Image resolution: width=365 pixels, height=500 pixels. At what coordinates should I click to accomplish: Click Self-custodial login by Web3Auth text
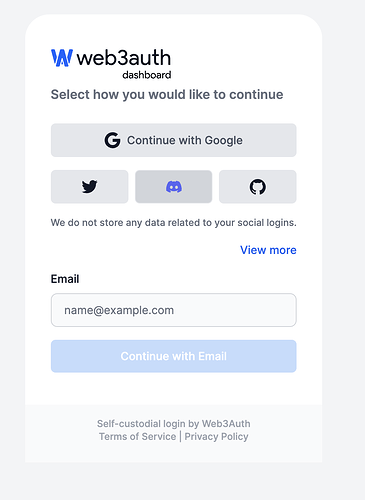coord(174,424)
